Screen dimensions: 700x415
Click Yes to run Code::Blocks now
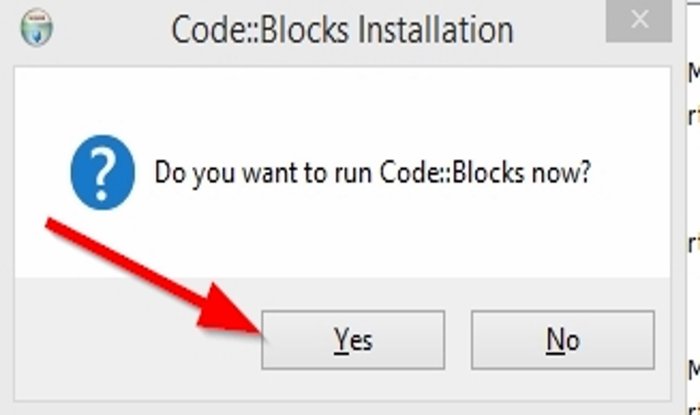tap(353, 340)
